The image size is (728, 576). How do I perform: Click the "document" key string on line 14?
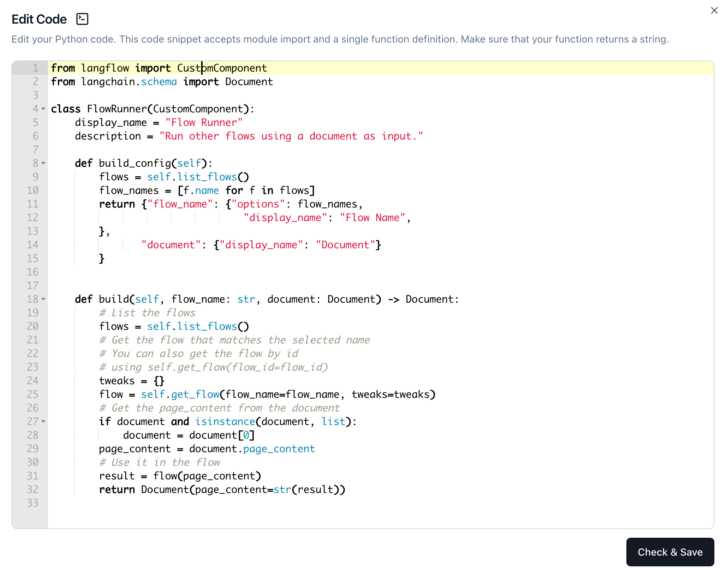click(171, 245)
